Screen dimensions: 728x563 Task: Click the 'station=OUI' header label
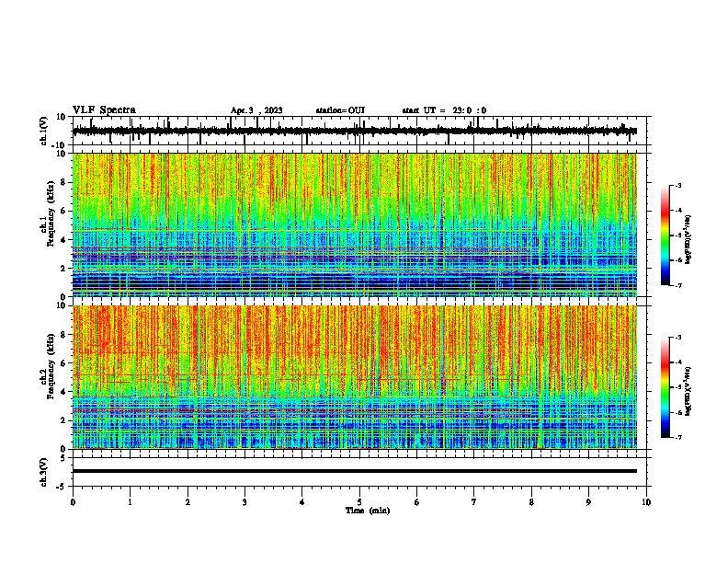(x=340, y=110)
